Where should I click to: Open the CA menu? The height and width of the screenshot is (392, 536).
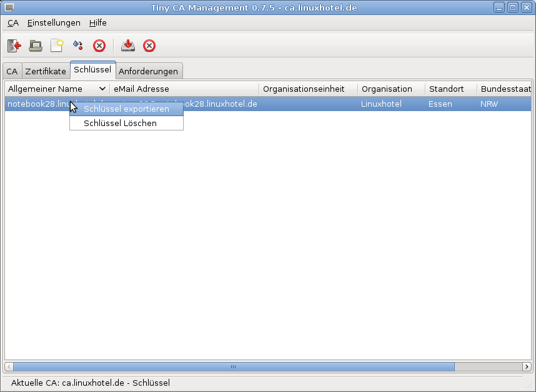[13, 22]
